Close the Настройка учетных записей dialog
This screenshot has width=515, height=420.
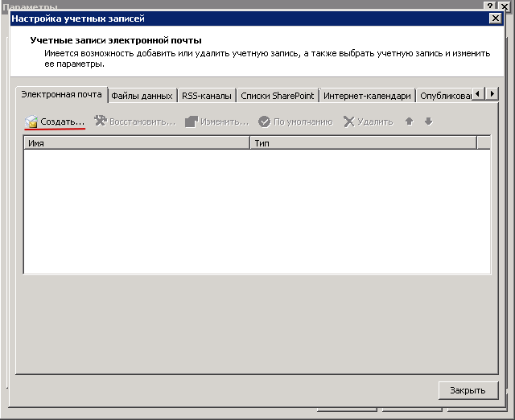click(x=495, y=19)
